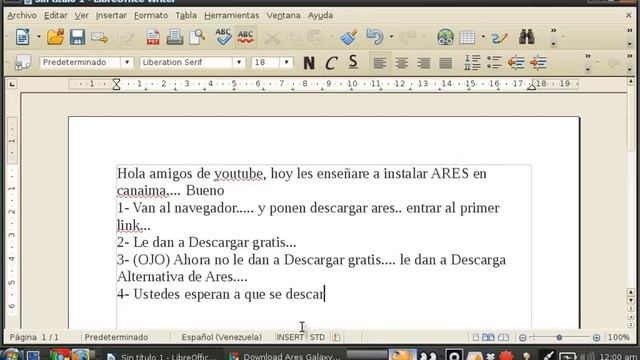Open a file with folder icon

[56, 37]
